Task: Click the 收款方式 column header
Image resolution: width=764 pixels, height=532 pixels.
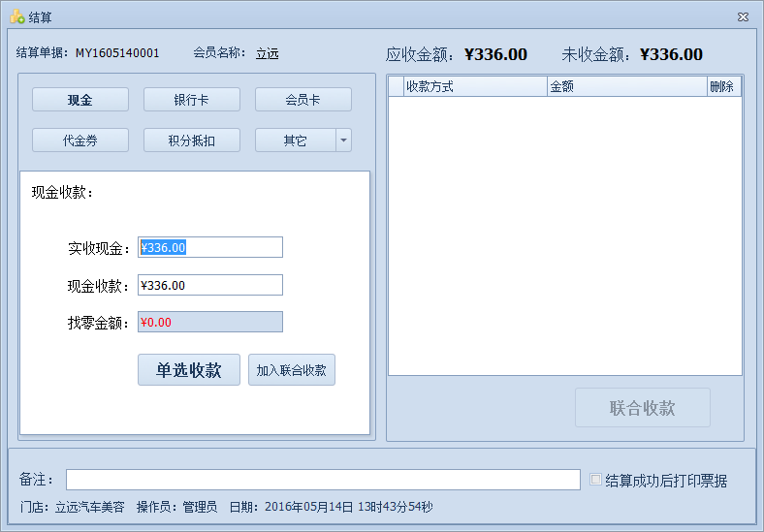Action: pyautogui.click(x=475, y=87)
